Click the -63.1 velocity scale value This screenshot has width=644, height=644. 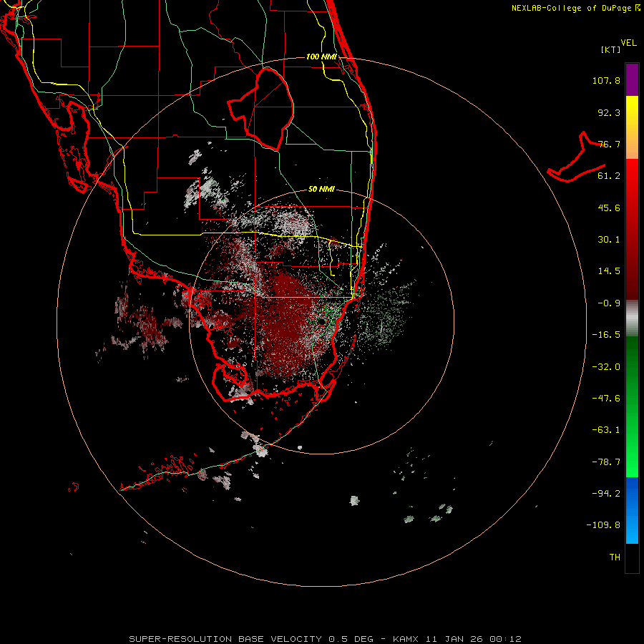click(x=606, y=430)
